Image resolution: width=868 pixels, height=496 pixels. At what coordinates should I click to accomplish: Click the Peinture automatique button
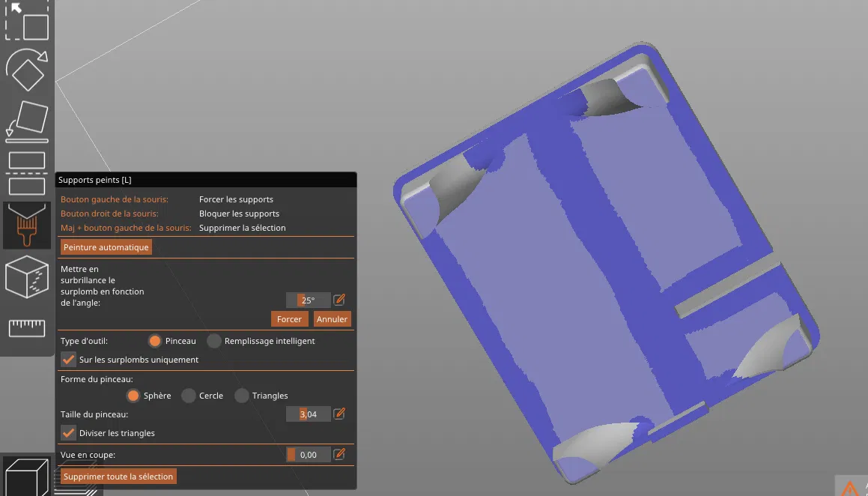click(106, 247)
